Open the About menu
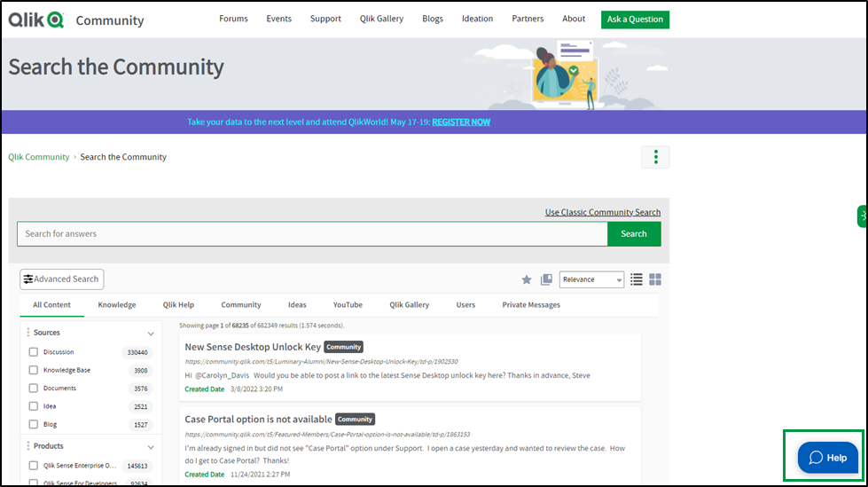868x487 pixels. (x=574, y=19)
